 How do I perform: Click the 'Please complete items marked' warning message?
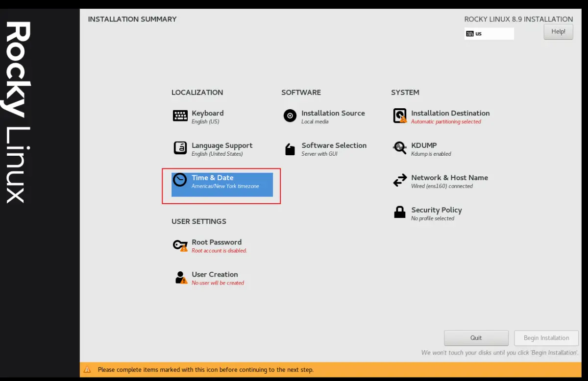click(205, 370)
